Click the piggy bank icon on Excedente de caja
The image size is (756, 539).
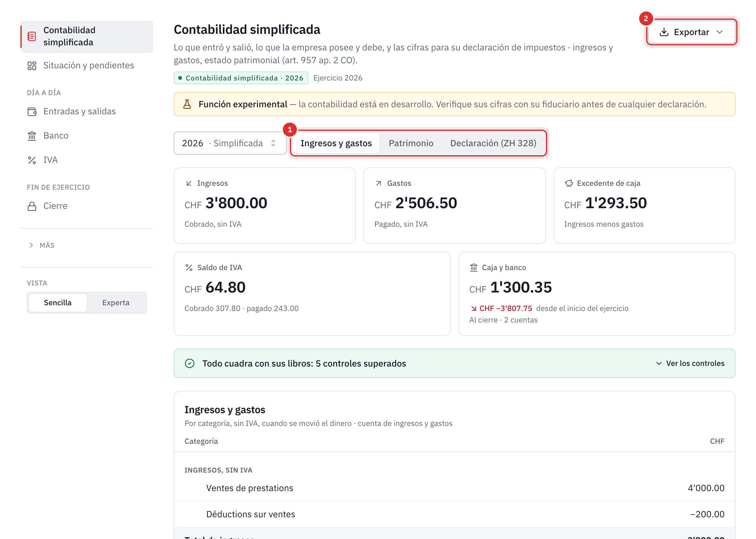pos(569,183)
